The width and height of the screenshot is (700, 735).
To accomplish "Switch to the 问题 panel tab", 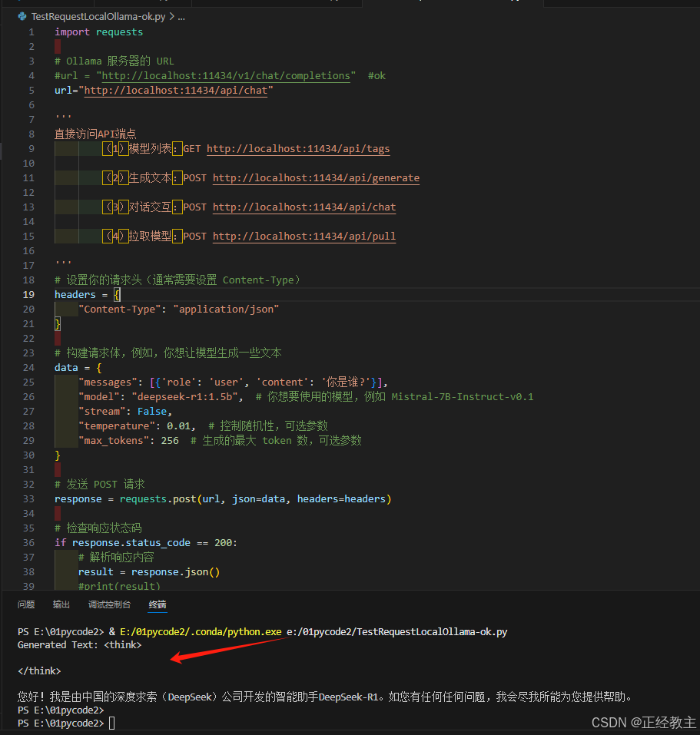I will click(26, 604).
